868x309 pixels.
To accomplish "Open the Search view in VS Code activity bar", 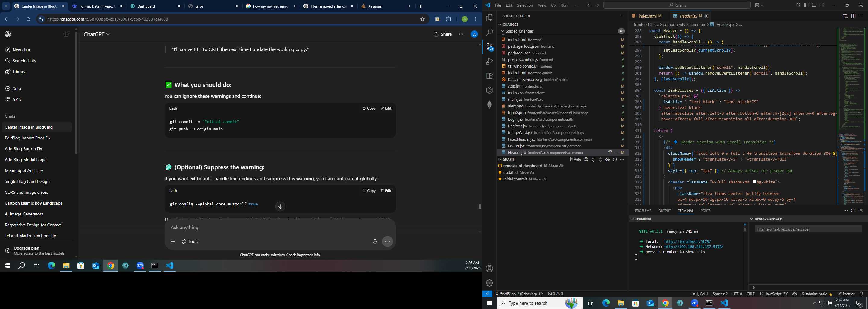I will (489, 32).
